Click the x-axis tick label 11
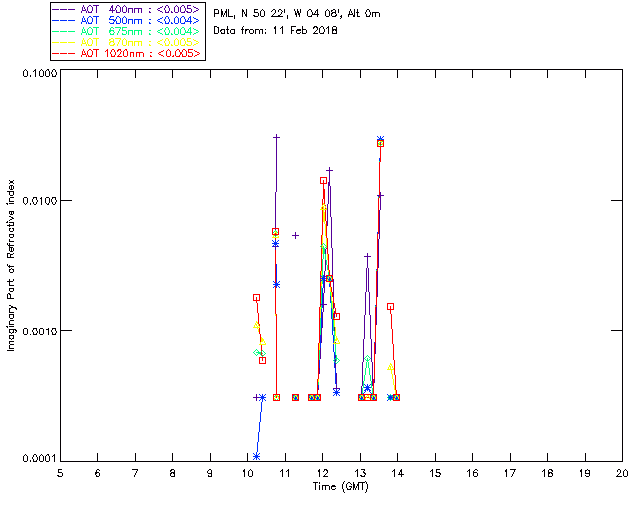This screenshot has width=640, height=512. tap(284, 473)
